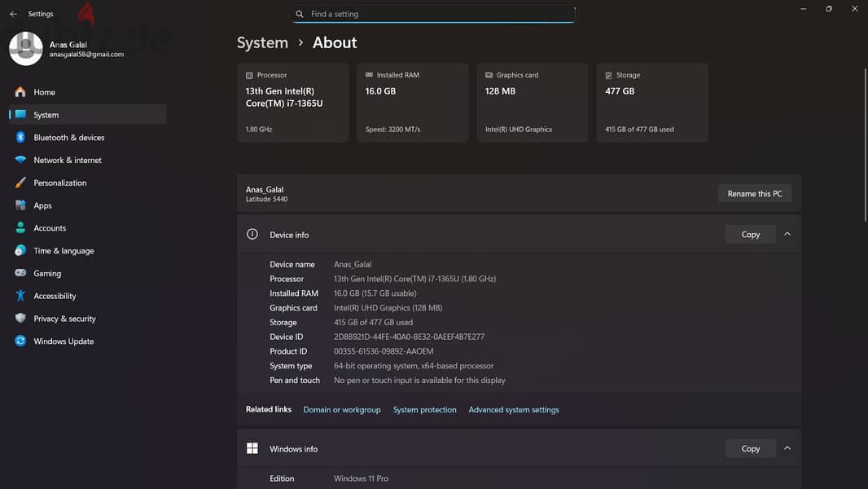
Task: Open Domain or workgroup link
Action: 342,410
